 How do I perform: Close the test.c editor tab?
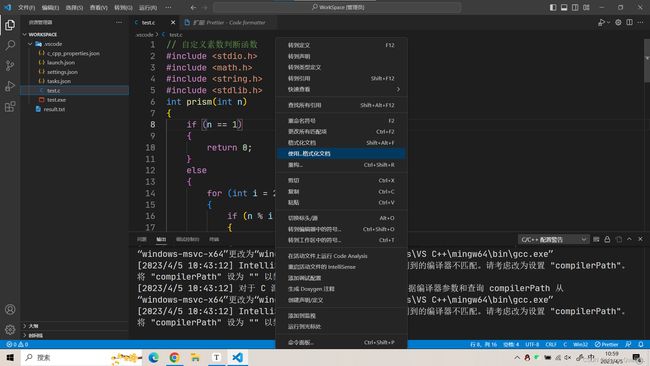tap(173, 22)
